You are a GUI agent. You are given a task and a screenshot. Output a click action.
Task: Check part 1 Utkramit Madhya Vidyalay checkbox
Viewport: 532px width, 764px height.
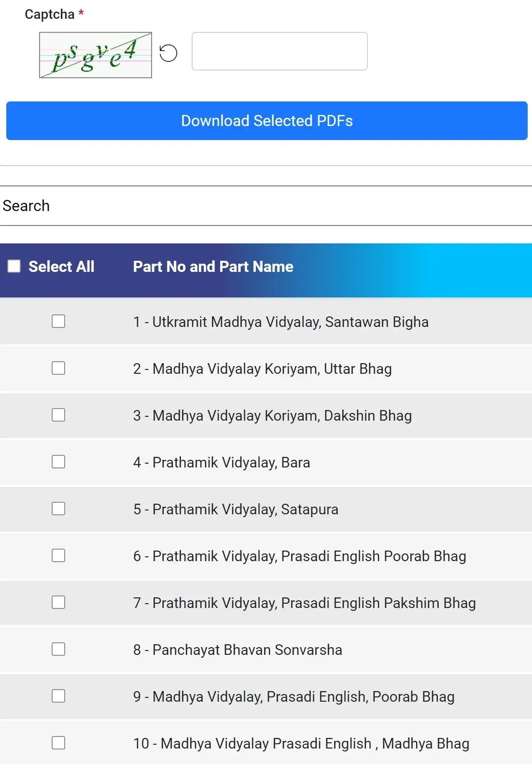[x=58, y=321]
